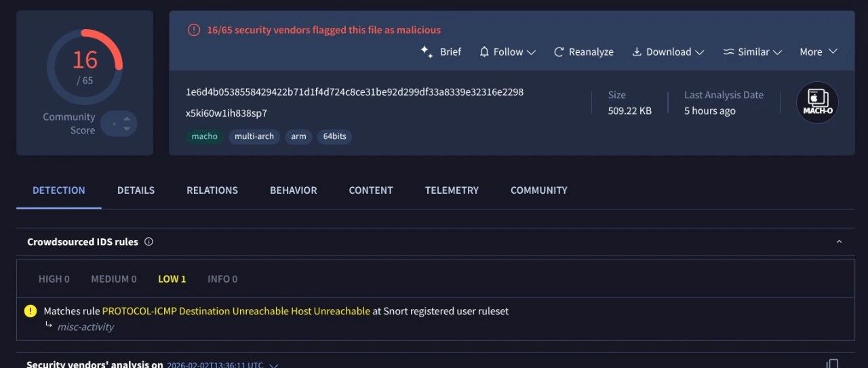The image size is (868, 368).
Task: Vote community score down arrow
Action: pos(127,129)
